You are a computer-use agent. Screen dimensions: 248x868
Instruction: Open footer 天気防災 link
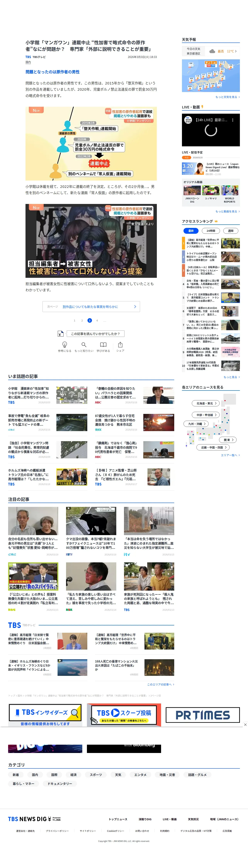[x=193, y=819]
